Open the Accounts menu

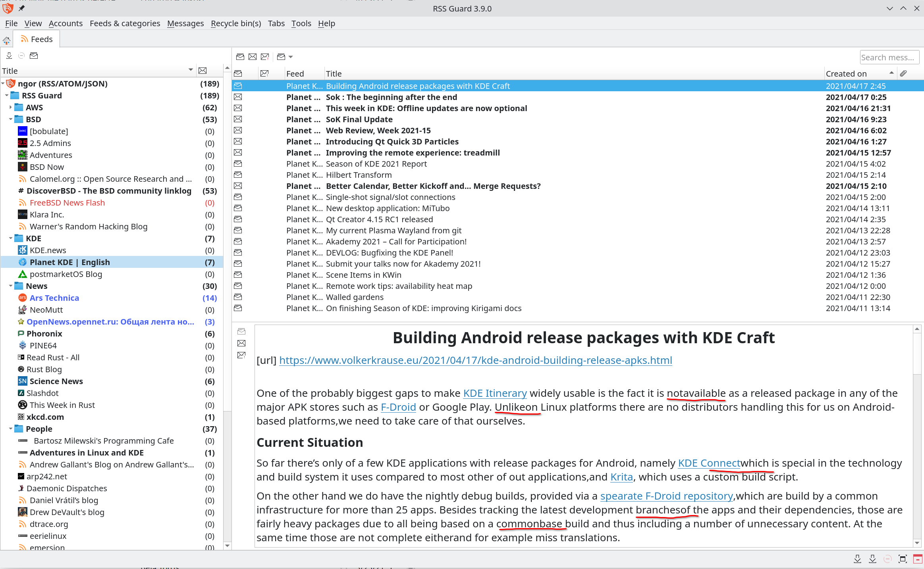coord(66,23)
